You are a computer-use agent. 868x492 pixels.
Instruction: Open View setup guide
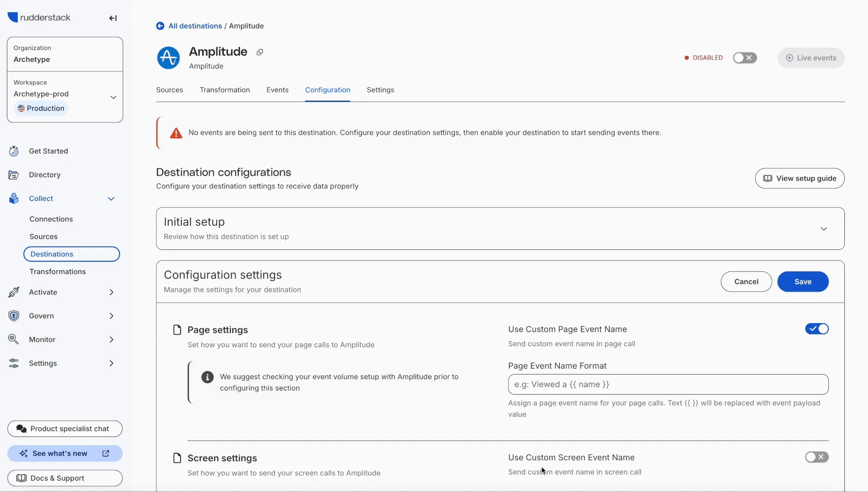[799, 178]
